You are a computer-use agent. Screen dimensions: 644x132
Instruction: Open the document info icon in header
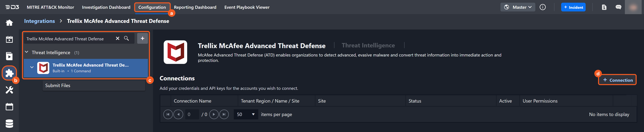(x=604, y=7)
